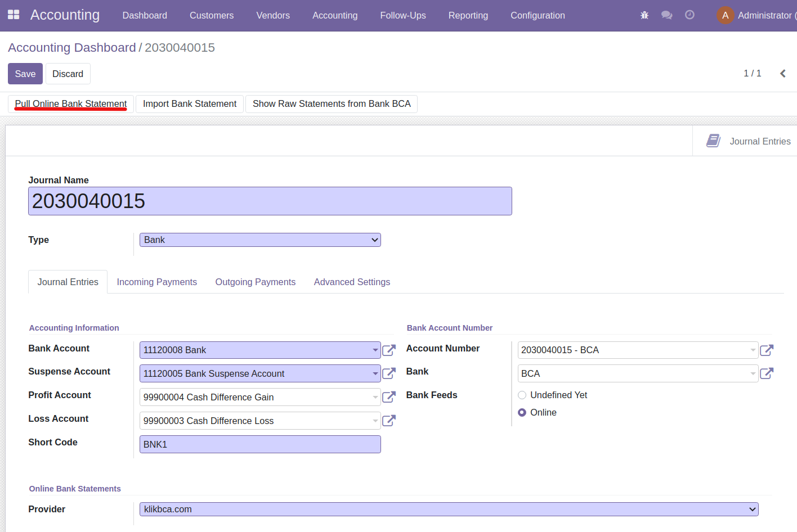The height and width of the screenshot is (532, 797).
Task: Select Online bank feed option
Action: point(522,413)
